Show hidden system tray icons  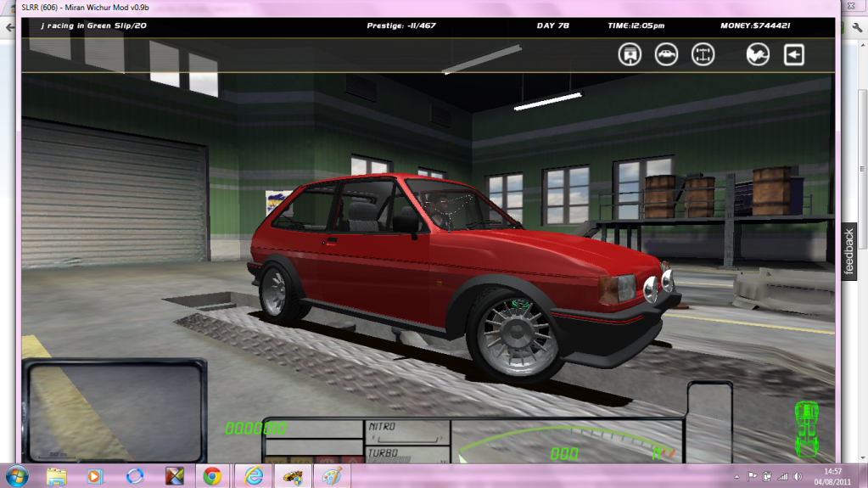(736, 476)
